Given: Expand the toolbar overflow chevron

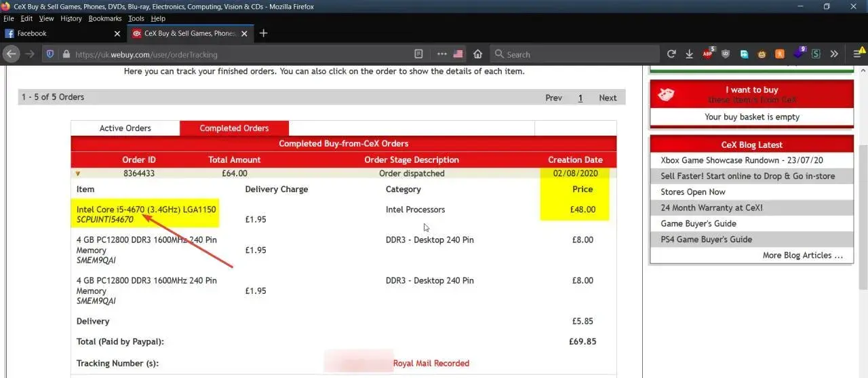Looking at the screenshot, I should 834,54.
